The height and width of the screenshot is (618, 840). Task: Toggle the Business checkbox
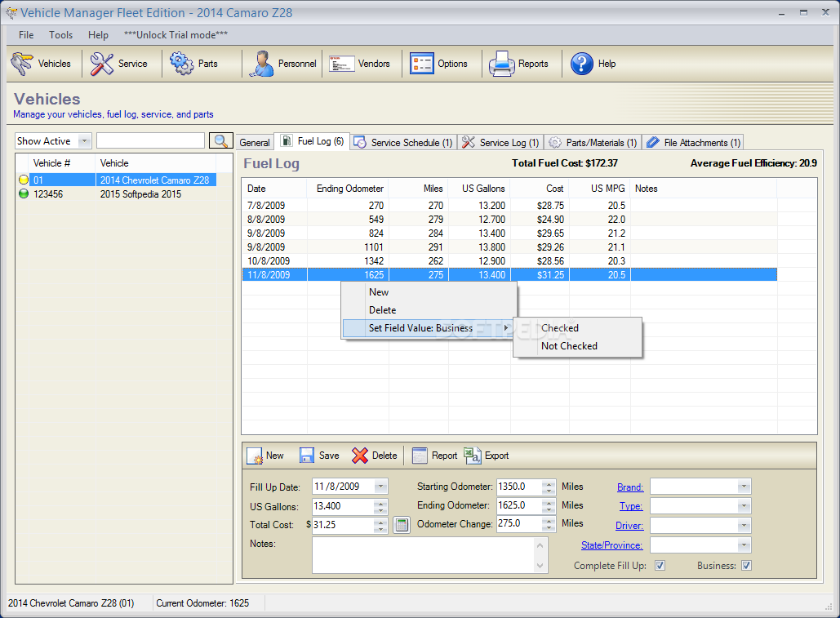click(746, 566)
